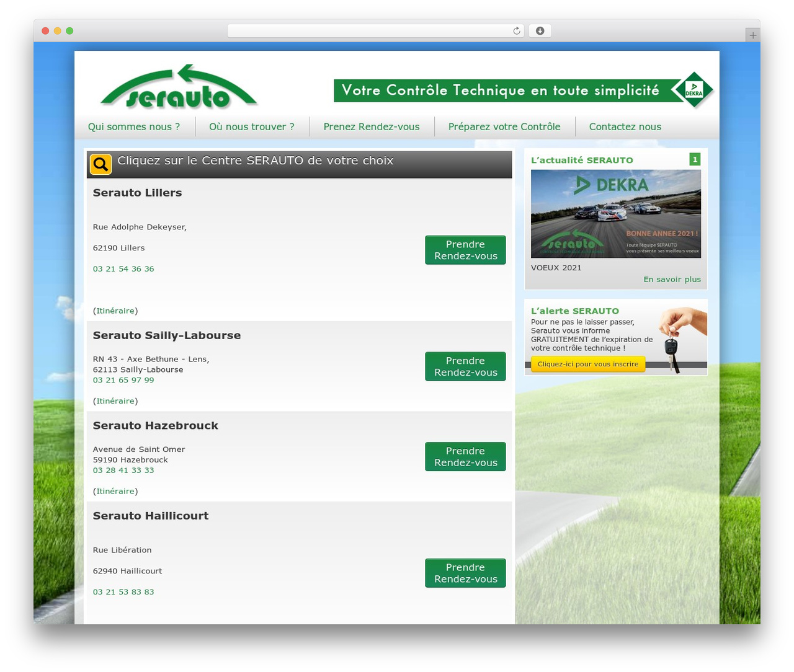Screen dimensions: 794x672
Task: Click the "VOEUX 2021" news title
Action: point(556,268)
